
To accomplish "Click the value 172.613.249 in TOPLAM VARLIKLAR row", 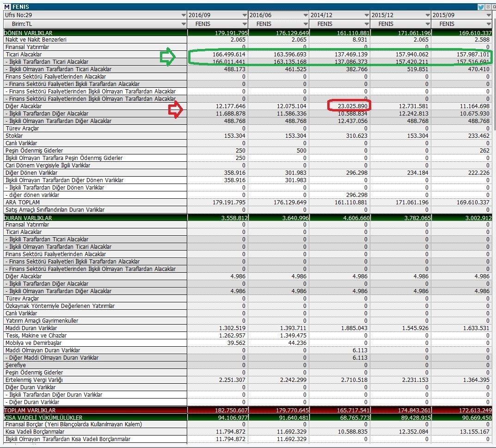I will 476,411.
